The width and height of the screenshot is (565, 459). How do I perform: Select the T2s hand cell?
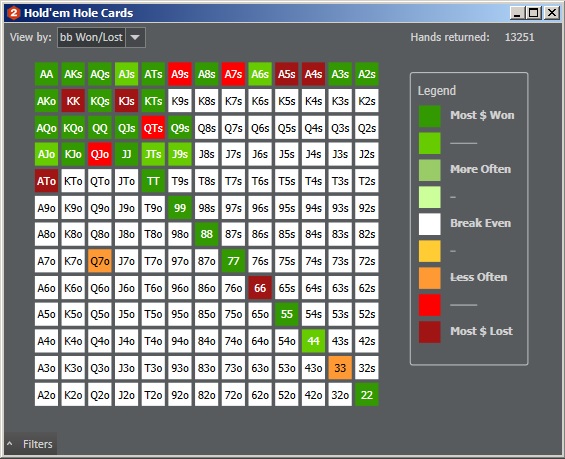pyautogui.click(x=366, y=181)
